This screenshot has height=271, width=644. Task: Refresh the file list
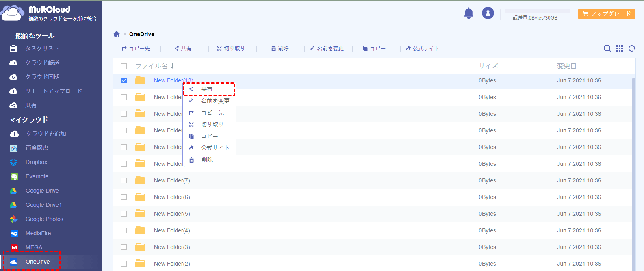[x=632, y=48]
